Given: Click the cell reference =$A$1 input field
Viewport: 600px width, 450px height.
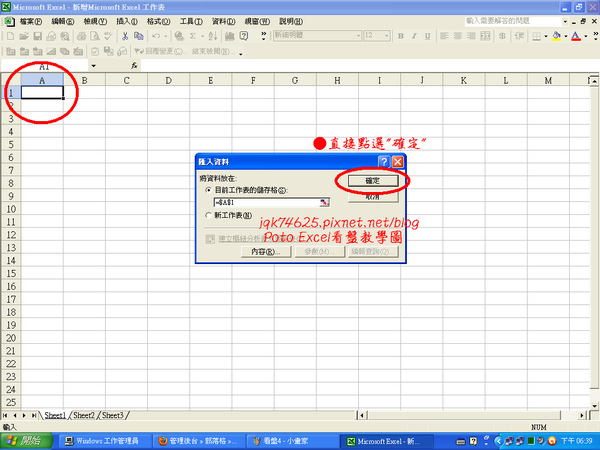Looking at the screenshot, I should 267,202.
